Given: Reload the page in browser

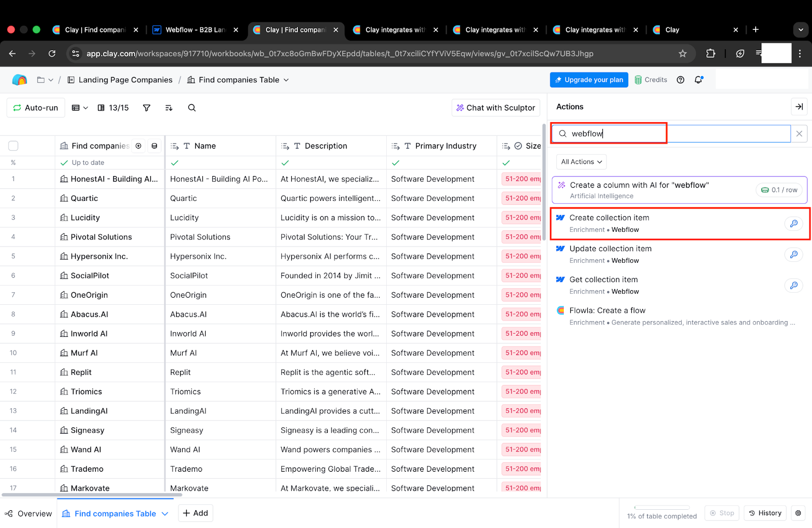Looking at the screenshot, I should pyautogui.click(x=52, y=53).
